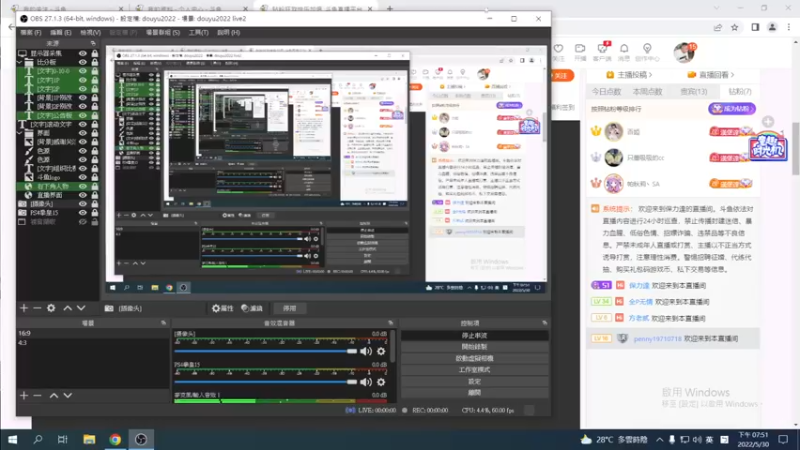Open 檔案(F) menu in OBS
The image size is (800, 450).
31,32
